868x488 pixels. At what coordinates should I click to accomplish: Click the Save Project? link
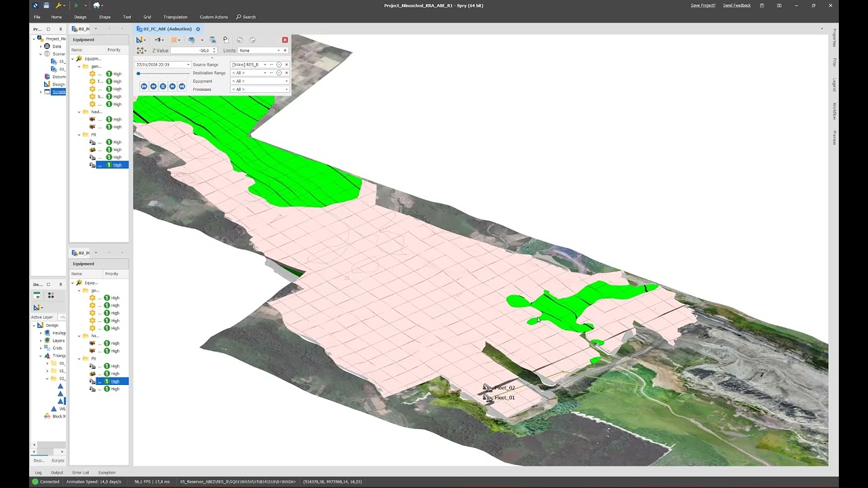(x=703, y=5)
